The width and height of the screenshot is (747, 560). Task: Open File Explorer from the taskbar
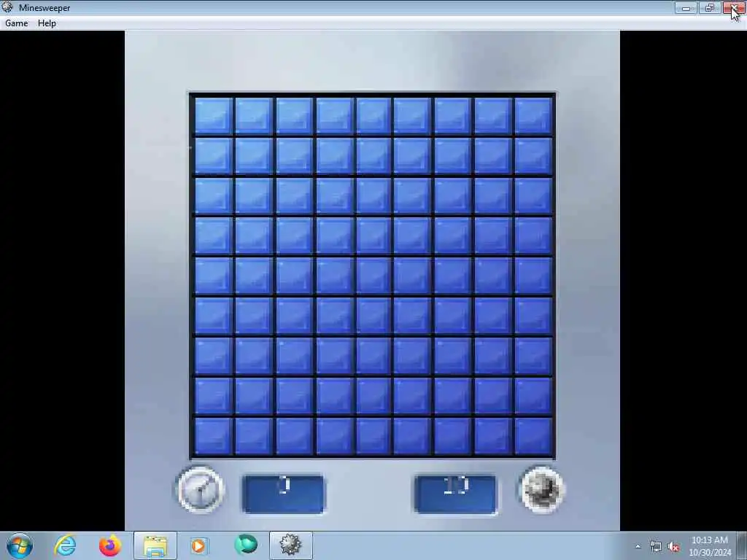click(155, 545)
